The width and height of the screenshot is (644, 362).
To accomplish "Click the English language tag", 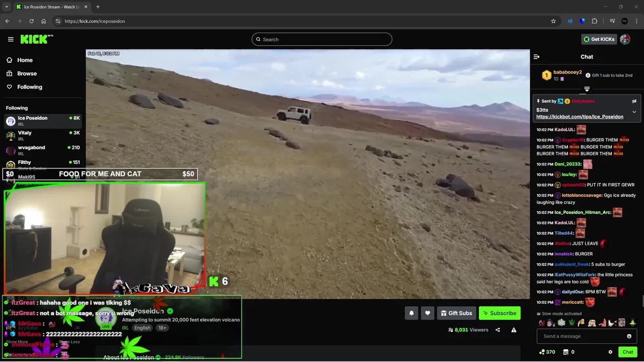I will pyautogui.click(x=142, y=328).
